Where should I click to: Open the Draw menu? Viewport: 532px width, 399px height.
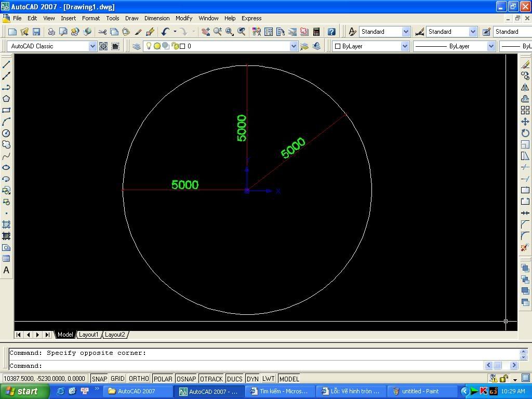pos(131,18)
